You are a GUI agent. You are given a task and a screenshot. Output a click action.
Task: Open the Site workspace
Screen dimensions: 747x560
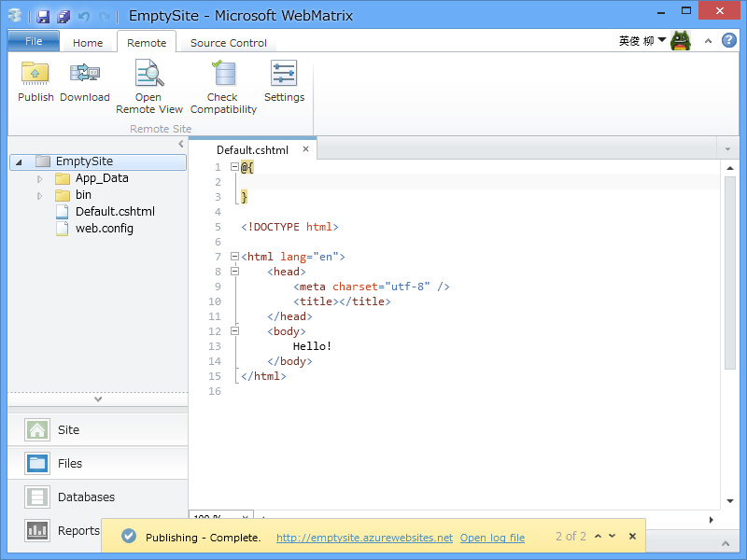coord(98,429)
